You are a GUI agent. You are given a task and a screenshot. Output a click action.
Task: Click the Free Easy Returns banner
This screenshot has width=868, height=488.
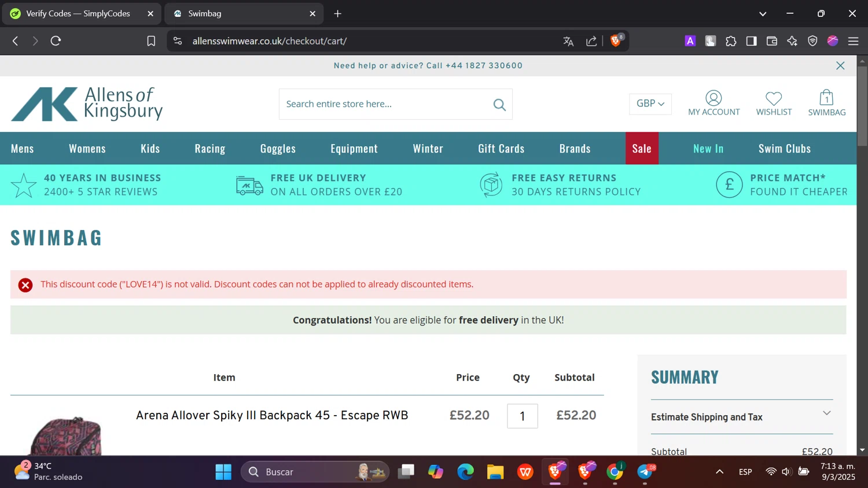pyautogui.click(x=560, y=185)
